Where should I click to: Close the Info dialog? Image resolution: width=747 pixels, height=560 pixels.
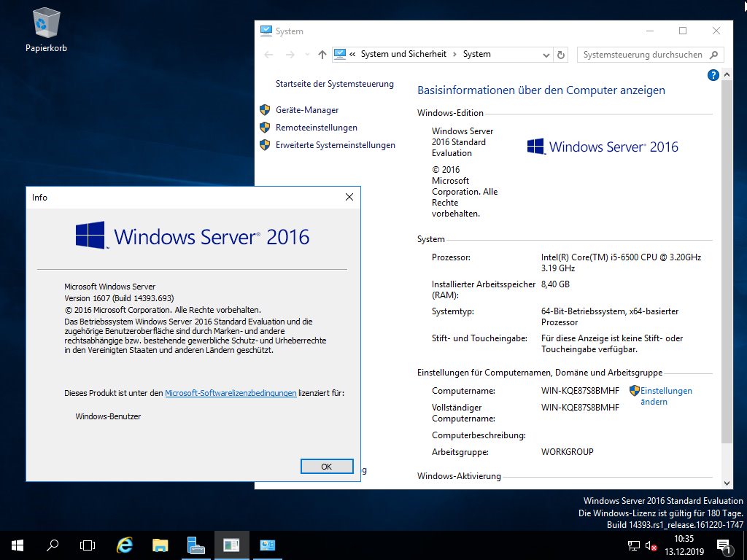coord(349,197)
